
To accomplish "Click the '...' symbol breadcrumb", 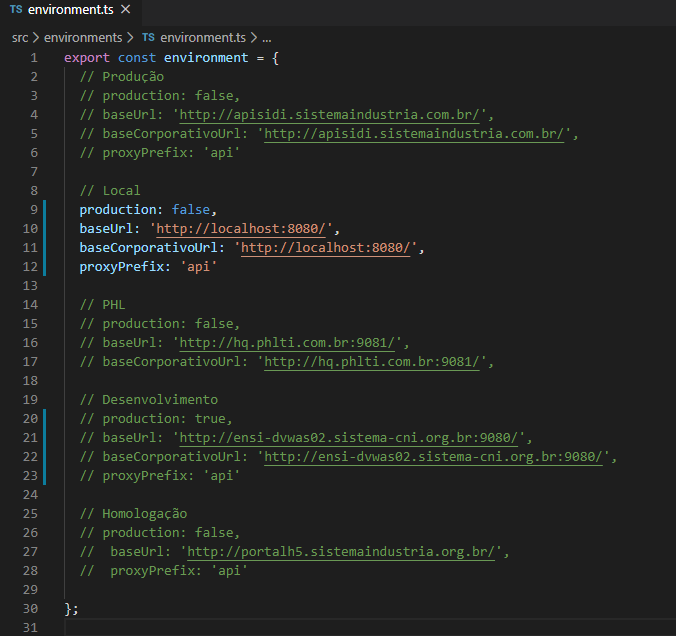I will click(x=267, y=37).
